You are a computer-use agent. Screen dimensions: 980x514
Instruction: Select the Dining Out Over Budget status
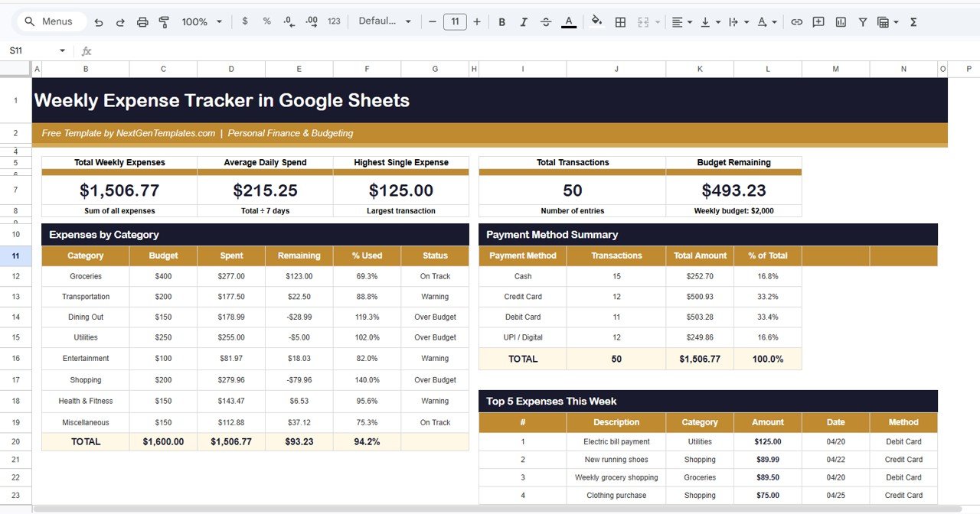tap(435, 317)
